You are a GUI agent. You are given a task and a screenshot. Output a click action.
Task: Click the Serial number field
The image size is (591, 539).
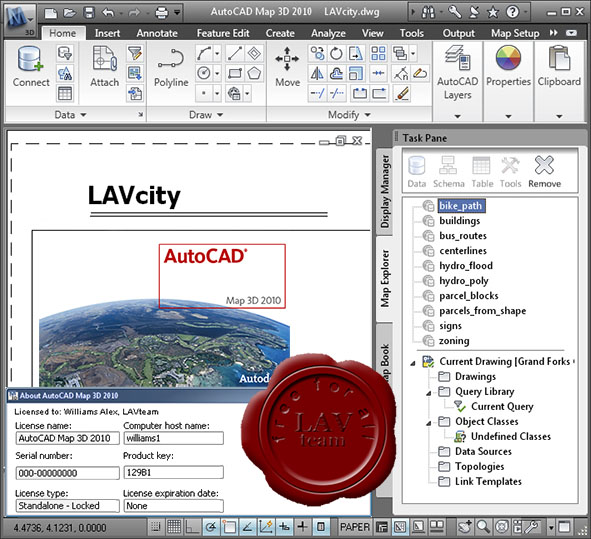pyautogui.click(x=67, y=473)
